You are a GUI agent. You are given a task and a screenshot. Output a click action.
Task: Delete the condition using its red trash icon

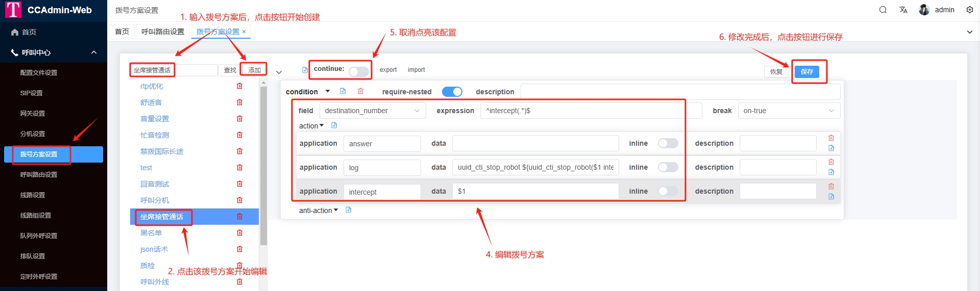click(360, 91)
